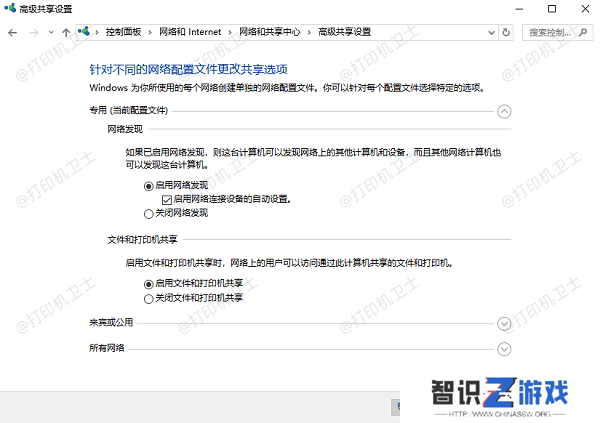Open 网络和共享中心 breadcrumb
This screenshot has height=423, width=600.
tap(269, 32)
